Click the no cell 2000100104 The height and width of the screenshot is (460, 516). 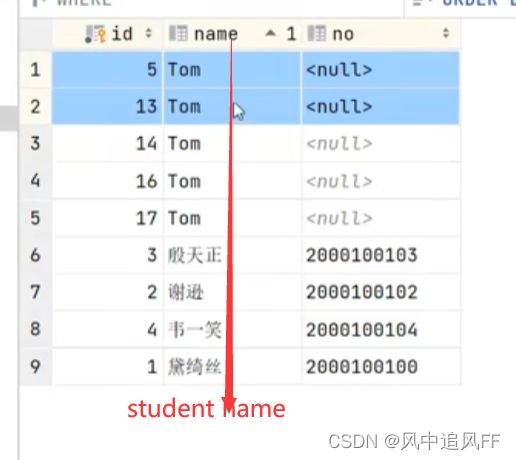380,329
